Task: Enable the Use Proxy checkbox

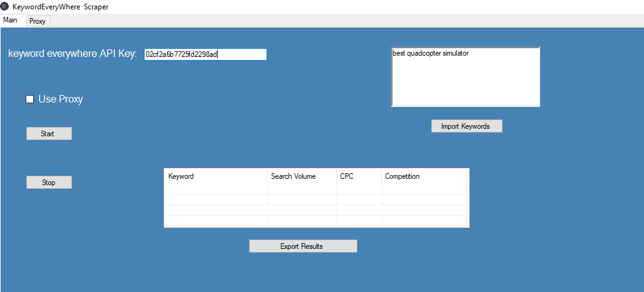Action: point(29,99)
